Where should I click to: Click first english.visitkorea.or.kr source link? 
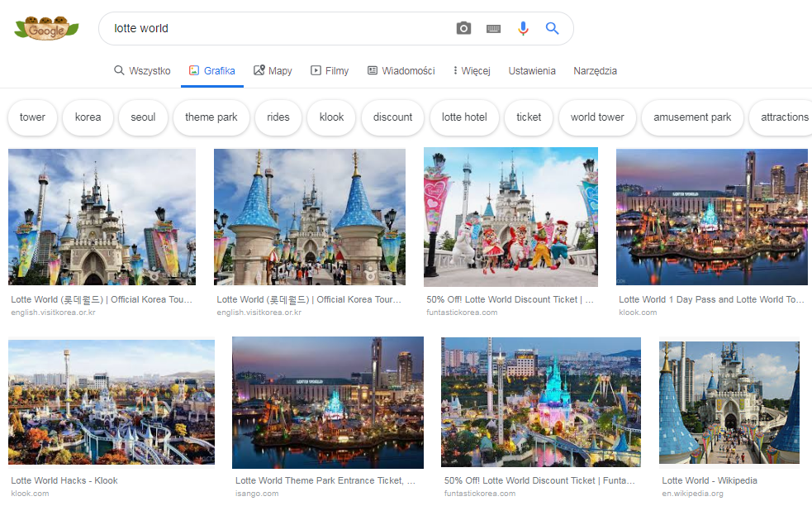(53, 313)
